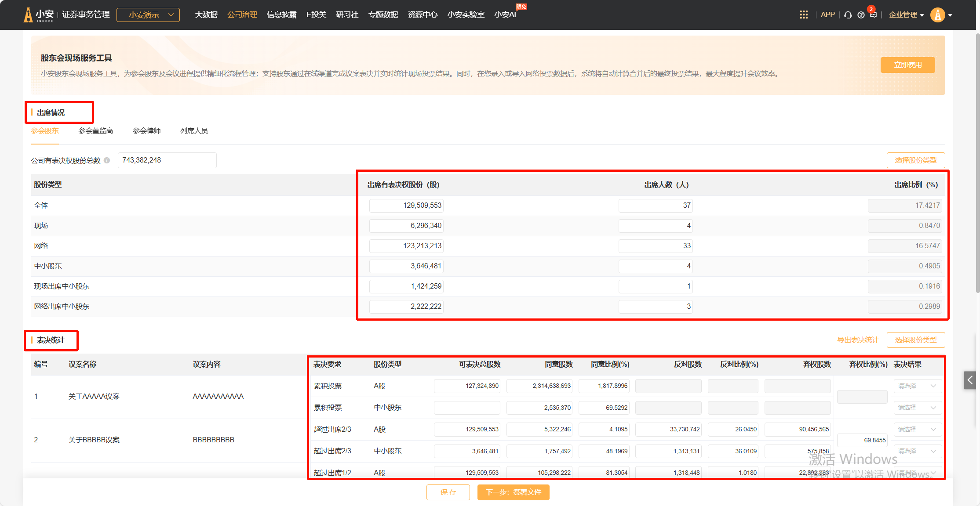980x506 pixels.
Task: Click the 公司有表决权股份总数 input field
Action: click(167, 160)
